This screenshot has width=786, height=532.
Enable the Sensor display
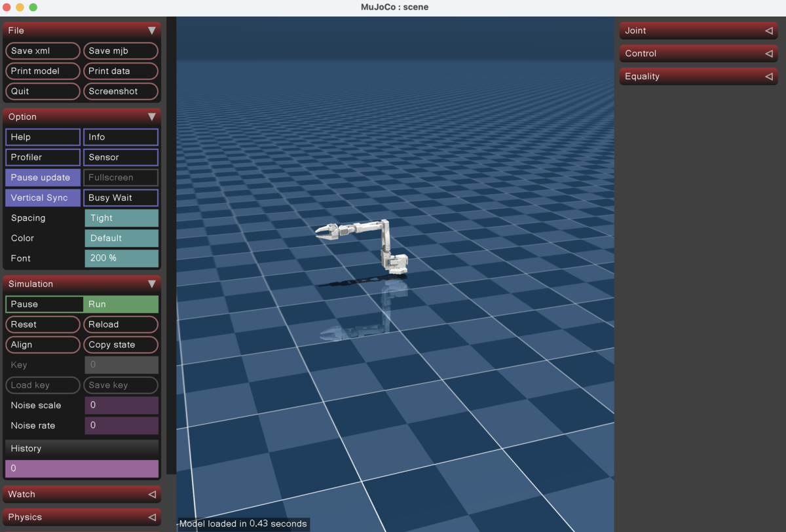(x=121, y=157)
